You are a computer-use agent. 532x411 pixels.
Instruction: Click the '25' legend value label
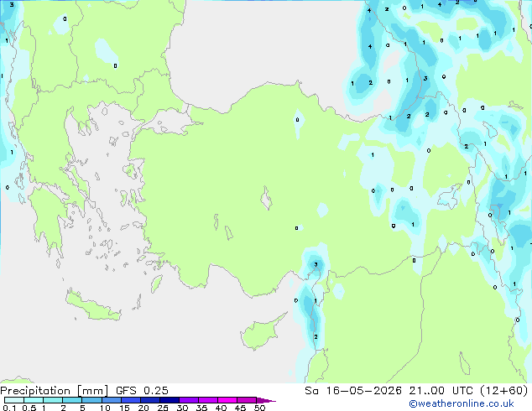point(163,408)
